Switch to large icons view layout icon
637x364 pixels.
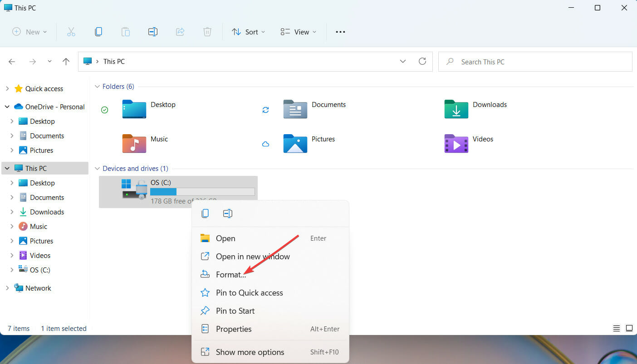pyautogui.click(x=629, y=328)
